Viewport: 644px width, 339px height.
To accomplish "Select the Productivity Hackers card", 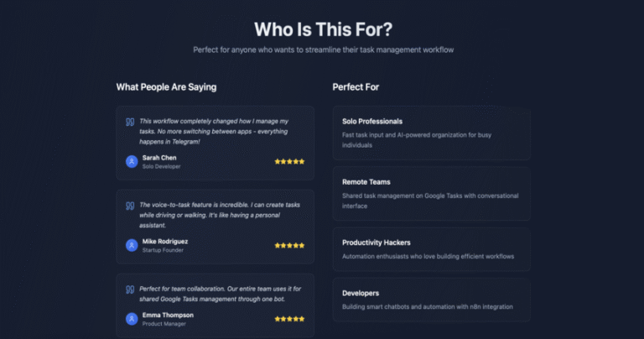I will click(431, 249).
